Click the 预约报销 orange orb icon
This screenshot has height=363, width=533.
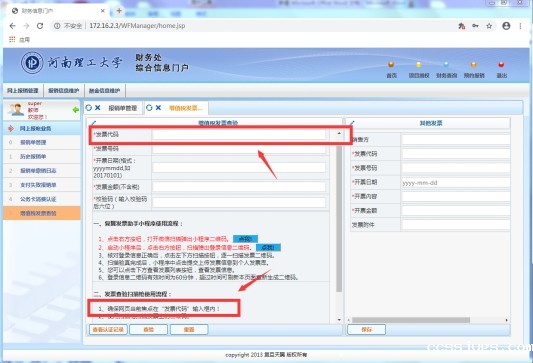pos(474,65)
